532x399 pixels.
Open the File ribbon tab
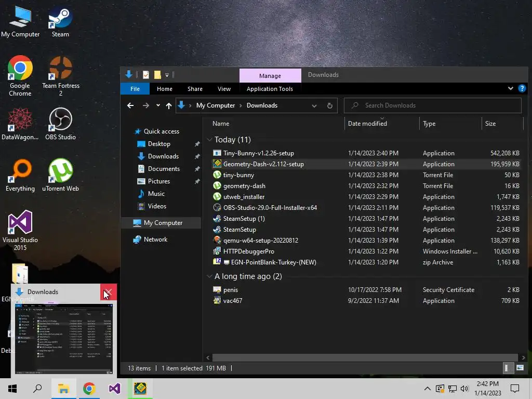point(135,88)
